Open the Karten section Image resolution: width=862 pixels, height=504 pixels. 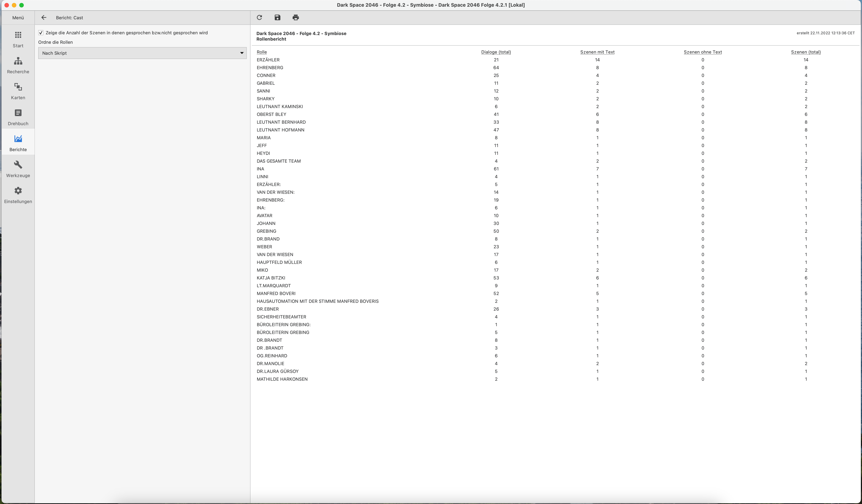[x=18, y=92]
